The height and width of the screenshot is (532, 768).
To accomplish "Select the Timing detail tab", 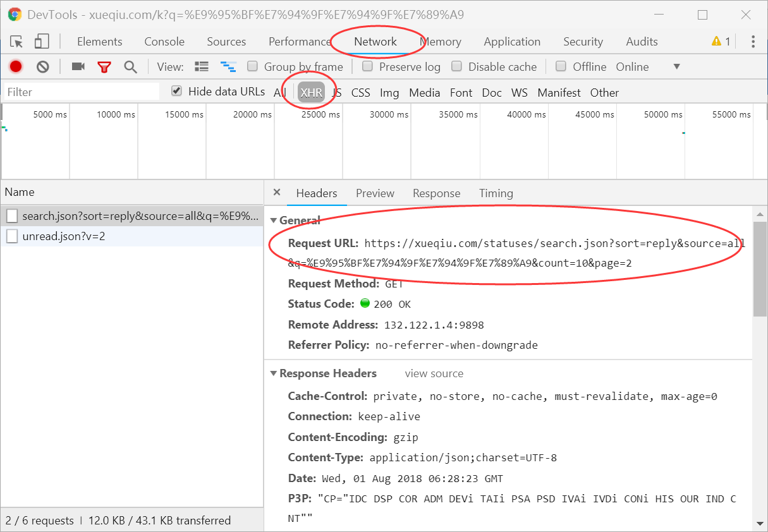I will pos(496,193).
